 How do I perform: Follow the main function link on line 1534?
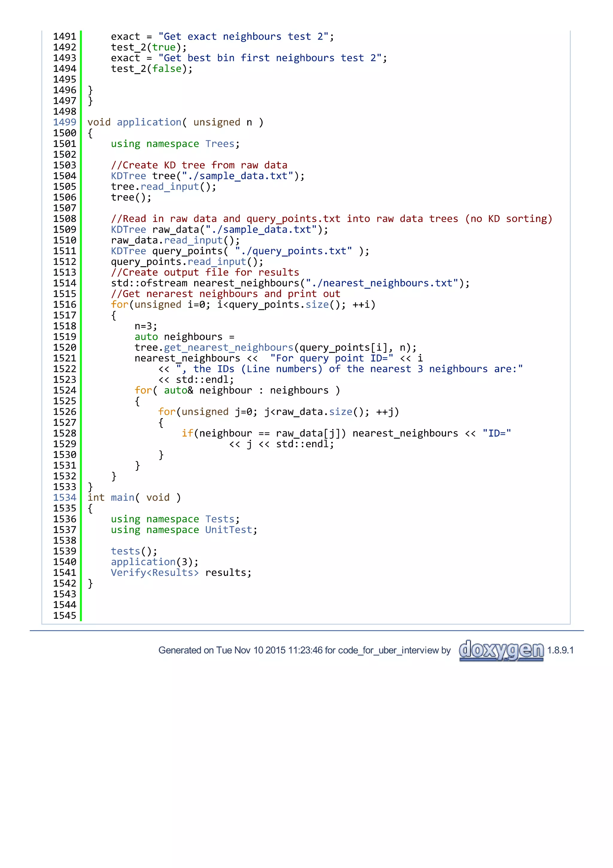[123, 497]
